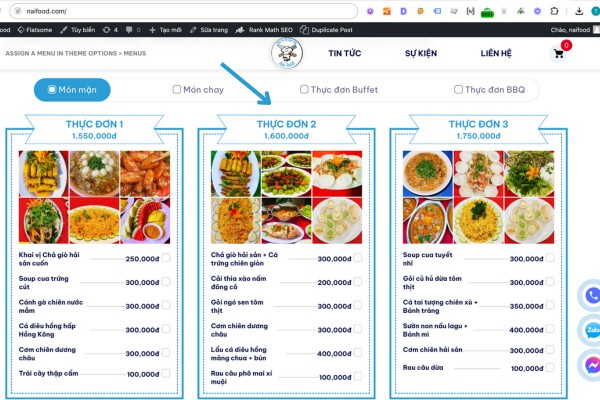Viewport: 600px width, 400px height.
Task: Open the updates counter showing 4
Action: pyautogui.click(x=110, y=29)
